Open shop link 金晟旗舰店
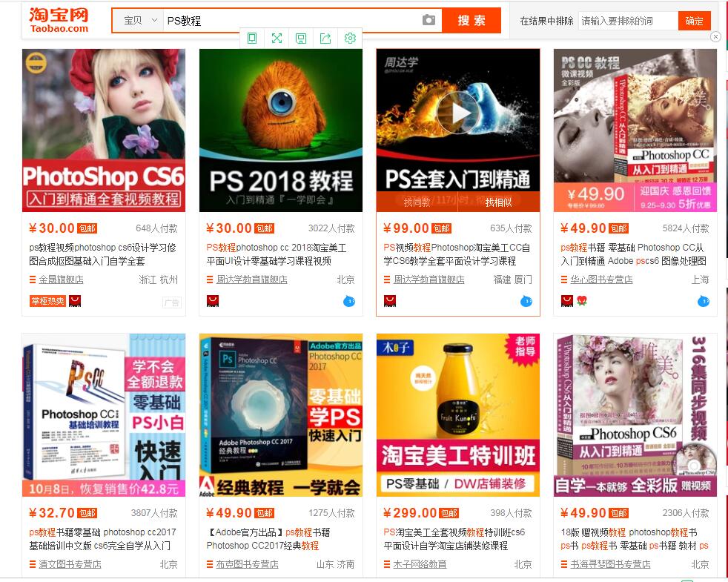This screenshot has height=582, width=728. click(62, 280)
